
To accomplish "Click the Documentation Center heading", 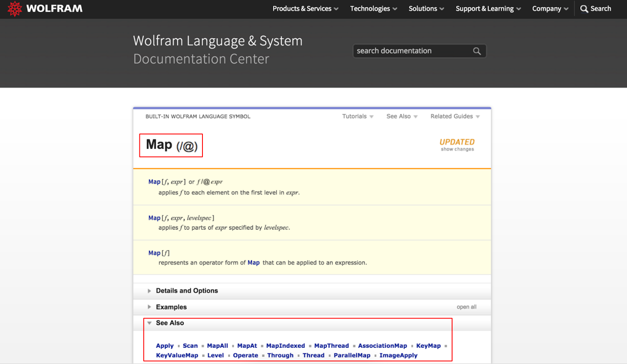I will click(201, 59).
